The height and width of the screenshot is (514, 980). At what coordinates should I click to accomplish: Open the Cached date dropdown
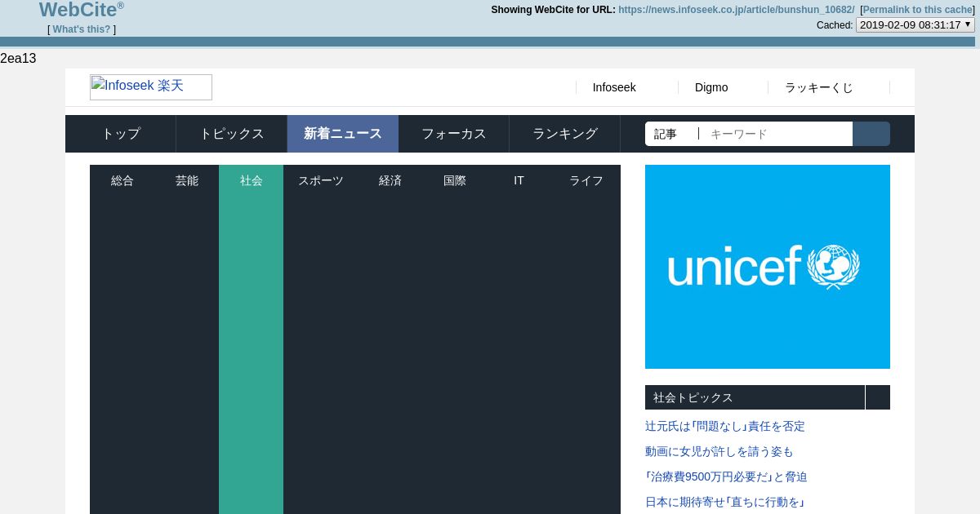[915, 24]
